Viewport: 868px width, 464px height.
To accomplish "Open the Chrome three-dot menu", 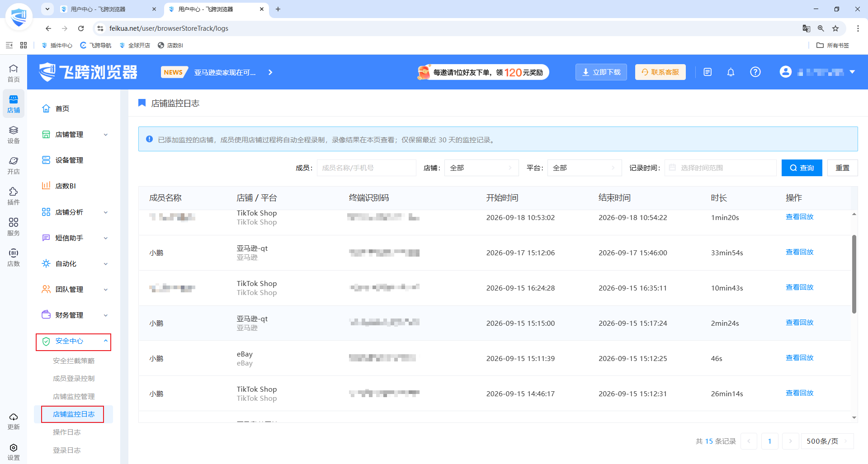I will click(x=858, y=28).
